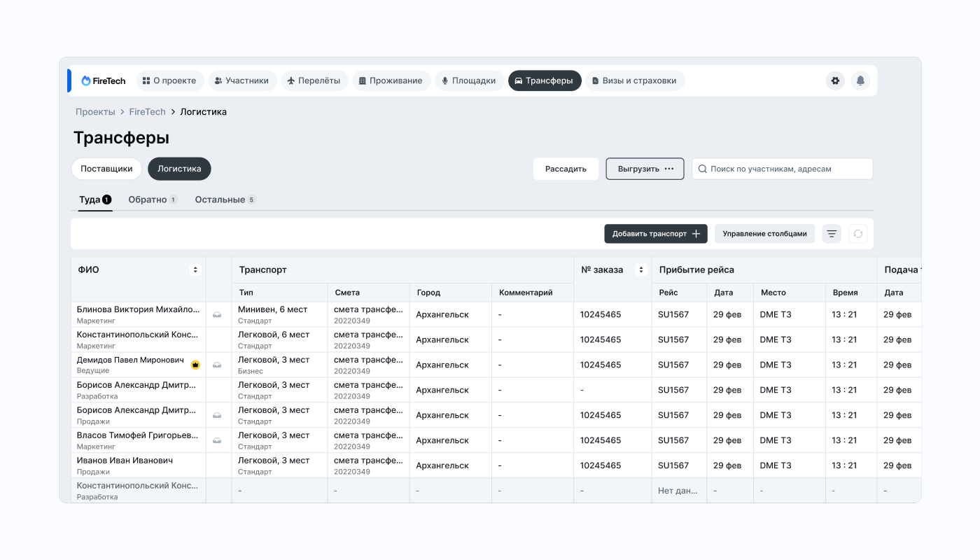Open the Визы и страховки section

coord(634,80)
